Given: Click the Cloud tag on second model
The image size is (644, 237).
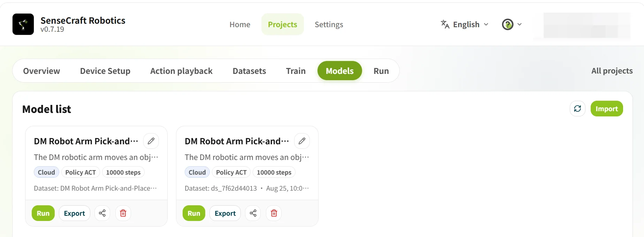Looking at the screenshot, I should point(197,172).
